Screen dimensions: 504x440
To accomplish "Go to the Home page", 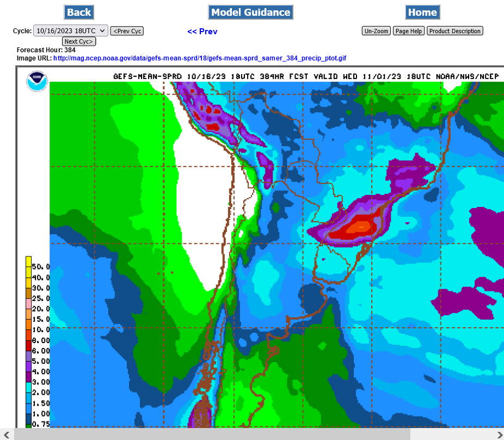I will pos(422,12).
